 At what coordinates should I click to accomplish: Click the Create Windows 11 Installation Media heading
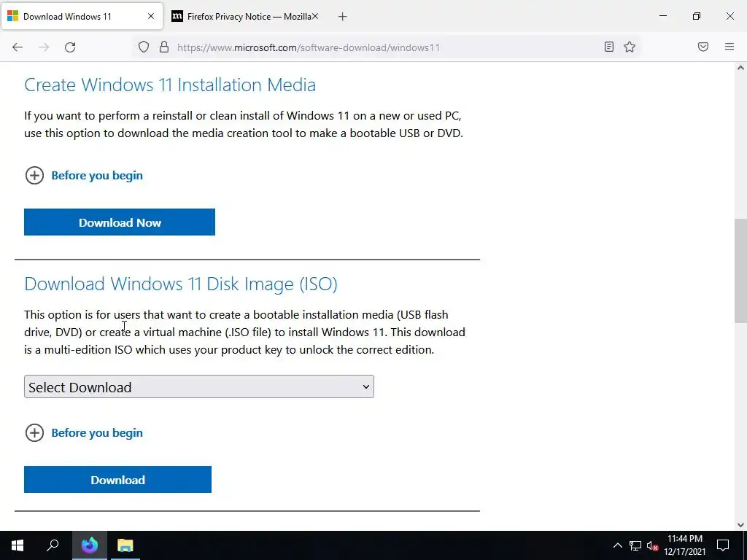tap(170, 85)
